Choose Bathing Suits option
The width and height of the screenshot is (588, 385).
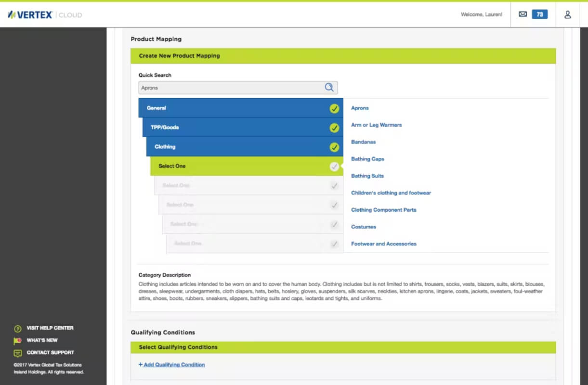click(367, 176)
